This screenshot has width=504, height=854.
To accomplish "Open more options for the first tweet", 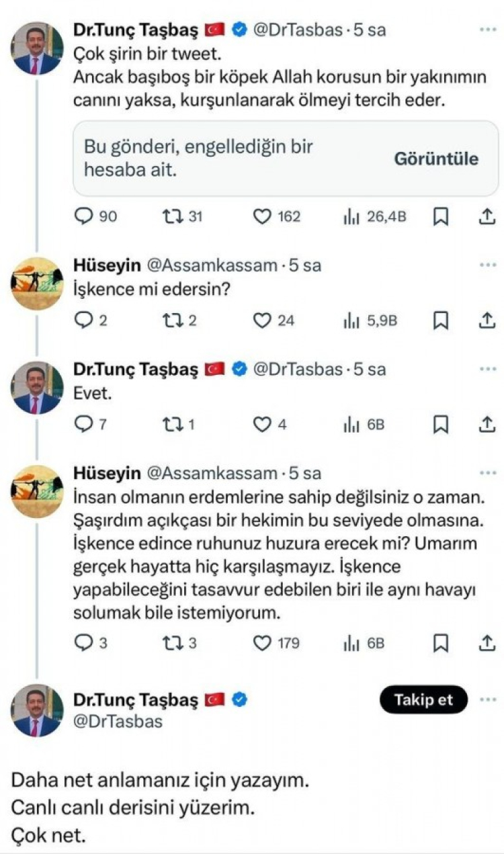I will 487,30.
